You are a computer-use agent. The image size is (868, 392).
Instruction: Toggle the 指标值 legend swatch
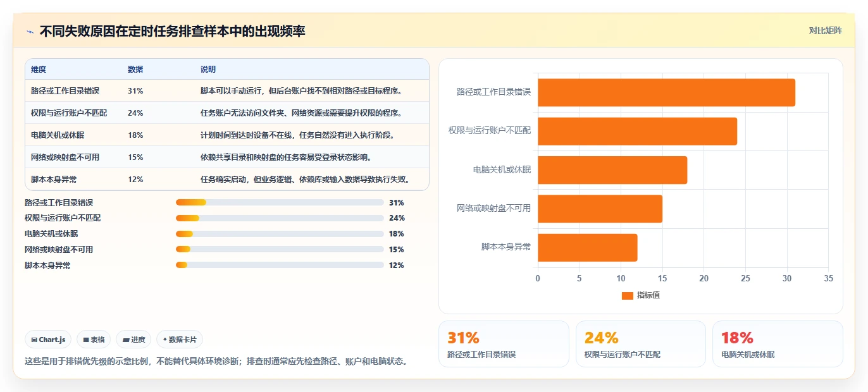tap(628, 295)
